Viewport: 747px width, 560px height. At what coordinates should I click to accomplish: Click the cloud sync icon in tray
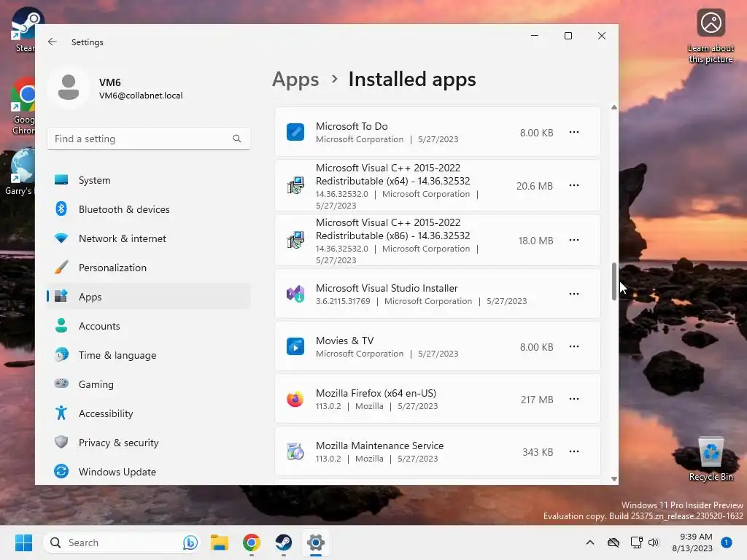[614, 542]
